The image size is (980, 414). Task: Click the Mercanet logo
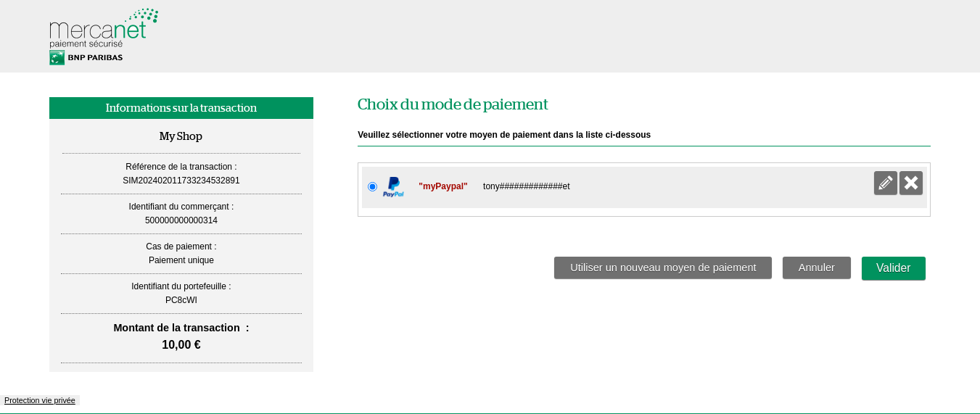104,28
